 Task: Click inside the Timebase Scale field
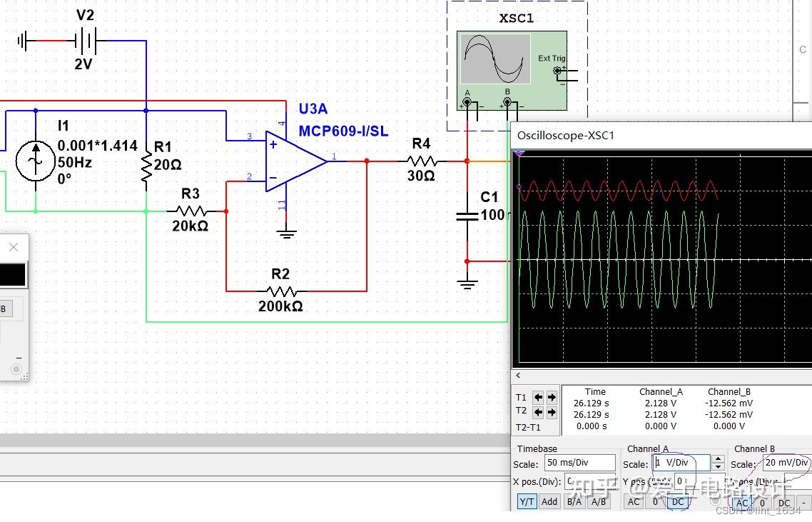[579, 463]
